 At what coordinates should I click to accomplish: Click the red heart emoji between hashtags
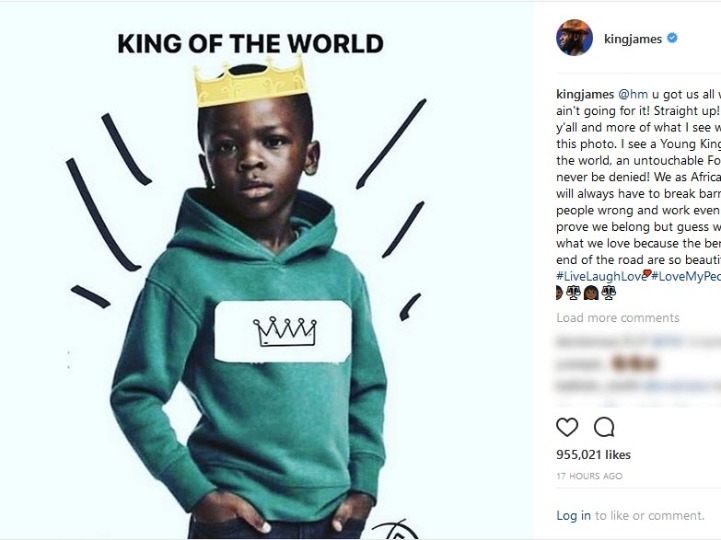click(646, 274)
